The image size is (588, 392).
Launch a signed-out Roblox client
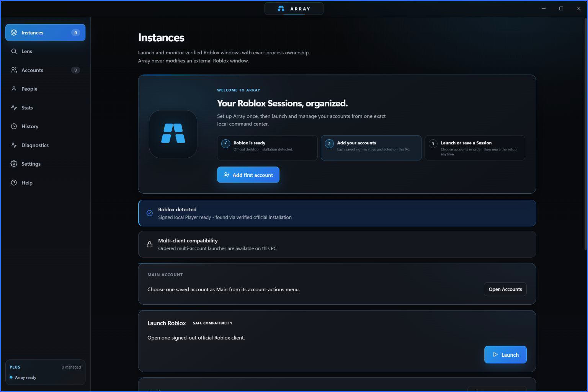point(505,355)
